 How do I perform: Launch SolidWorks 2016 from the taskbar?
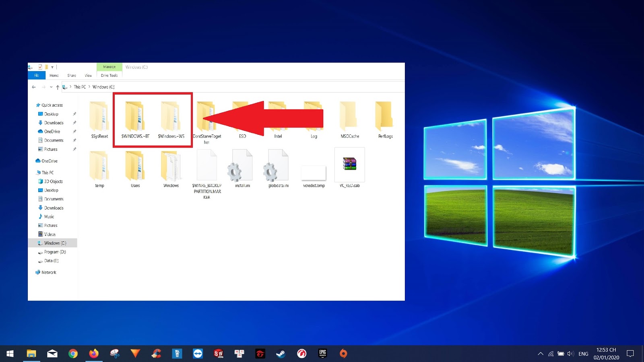click(219, 354)
